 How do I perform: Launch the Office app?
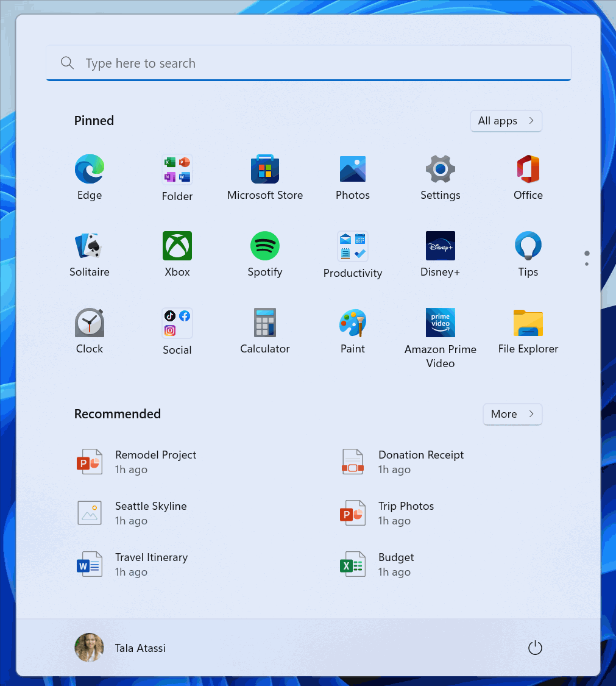(528, 169)
